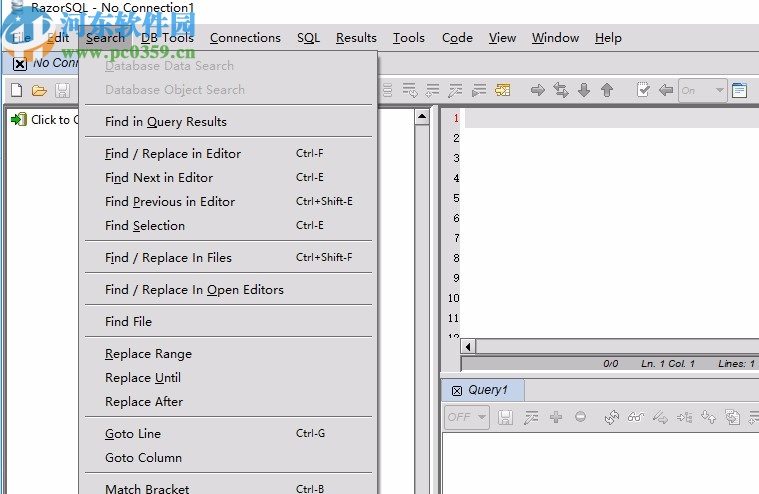759x494 pixels.
Task: Click the blue window icon after On dropdown
Action: coord(739,90)
